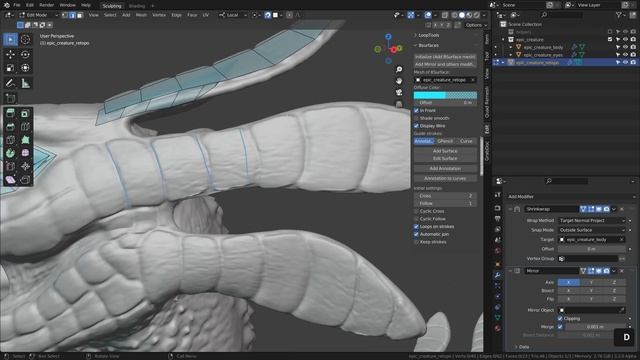Switch to vertex select mode
Image resolution: width=640 pixels, height=360 pixels.
(64, 15)
